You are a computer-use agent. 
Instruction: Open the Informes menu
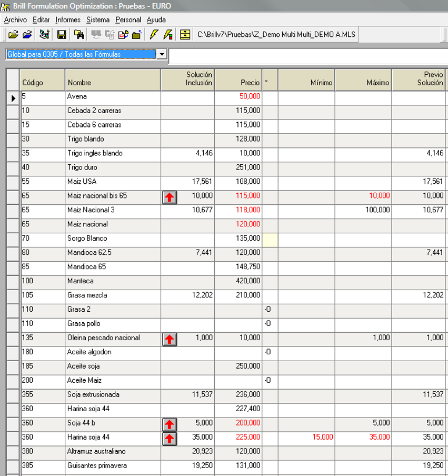click(68, 19)
